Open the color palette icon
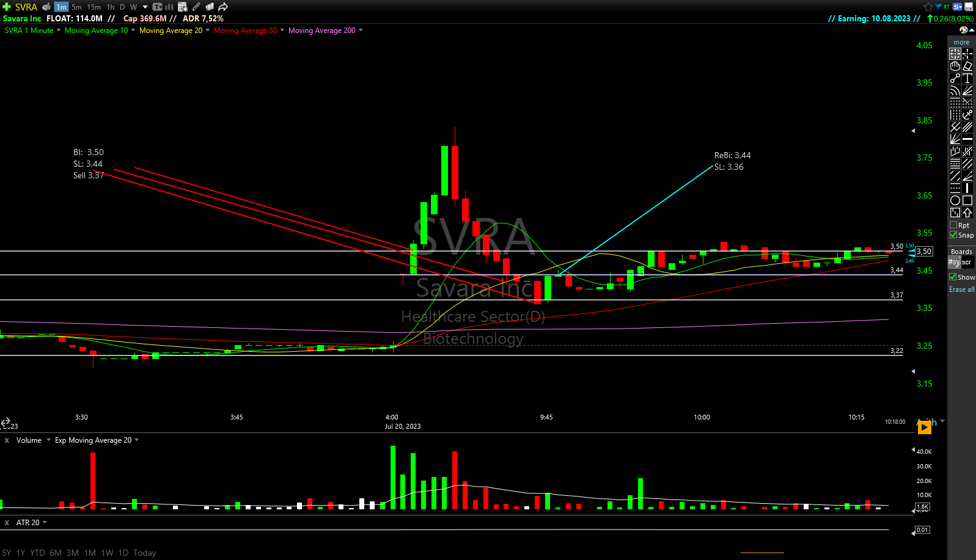The width and height of the screenshot is (976, 560). click(x=964, y=29)
